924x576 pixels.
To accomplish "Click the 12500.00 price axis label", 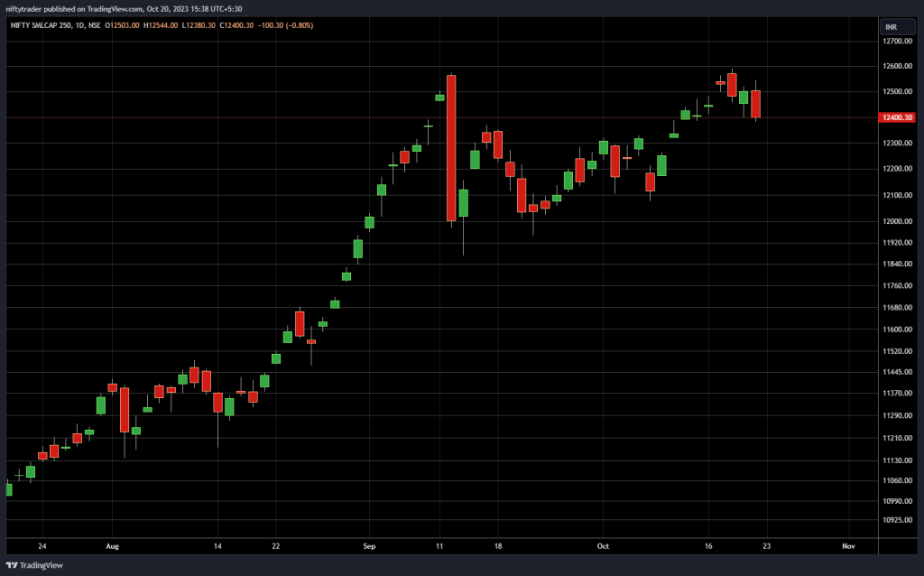I will click(898, 91).
